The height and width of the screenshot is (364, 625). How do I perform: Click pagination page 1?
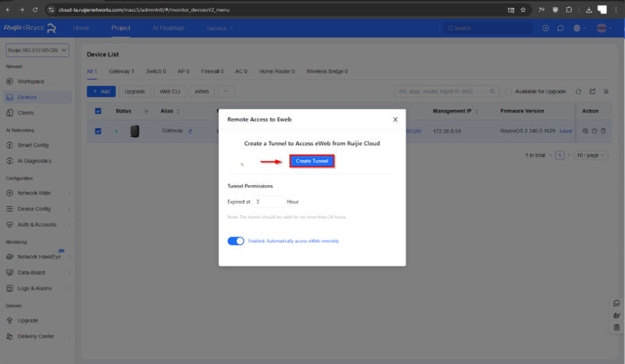559,155
